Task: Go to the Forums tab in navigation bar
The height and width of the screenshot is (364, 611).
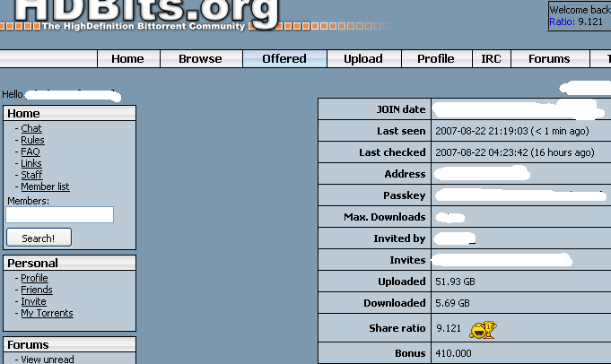Action: 550,59
